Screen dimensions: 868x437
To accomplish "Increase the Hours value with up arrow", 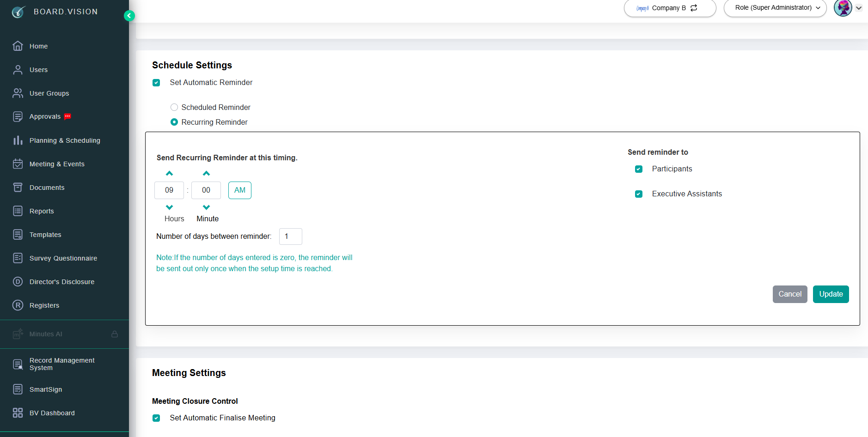I will tap(169, 173).
